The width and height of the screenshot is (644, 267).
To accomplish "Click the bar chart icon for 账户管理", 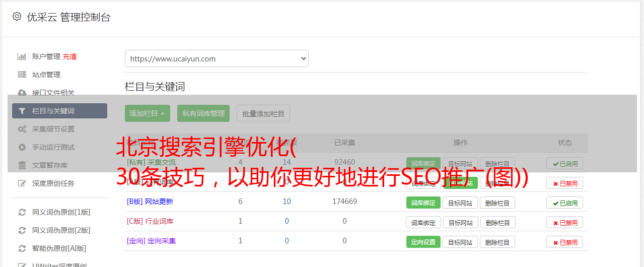I will pos(22,56).
